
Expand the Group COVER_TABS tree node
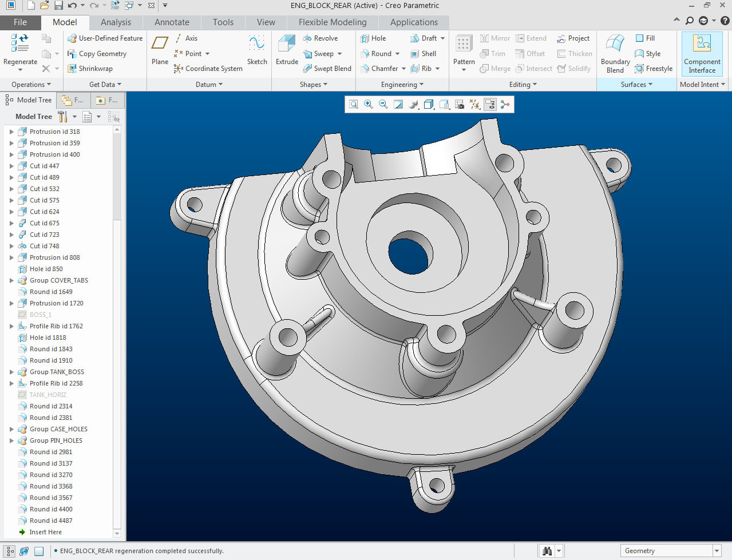click(x=11, y=280)
